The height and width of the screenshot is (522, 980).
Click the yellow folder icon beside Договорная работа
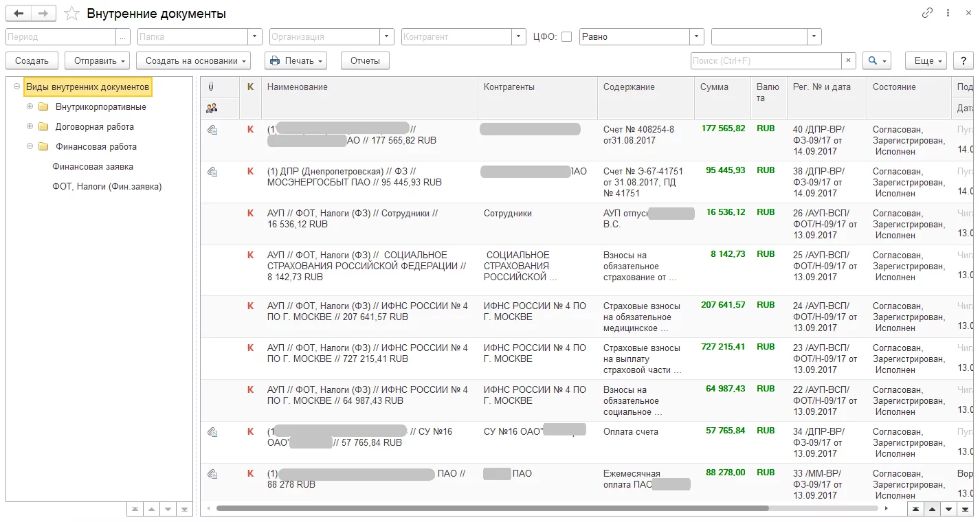[43, 127]
